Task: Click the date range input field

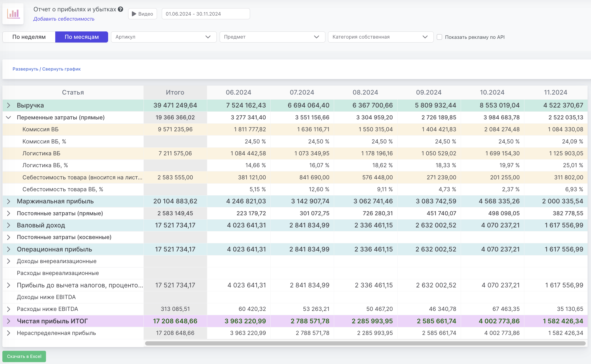Action: (206, 14)
